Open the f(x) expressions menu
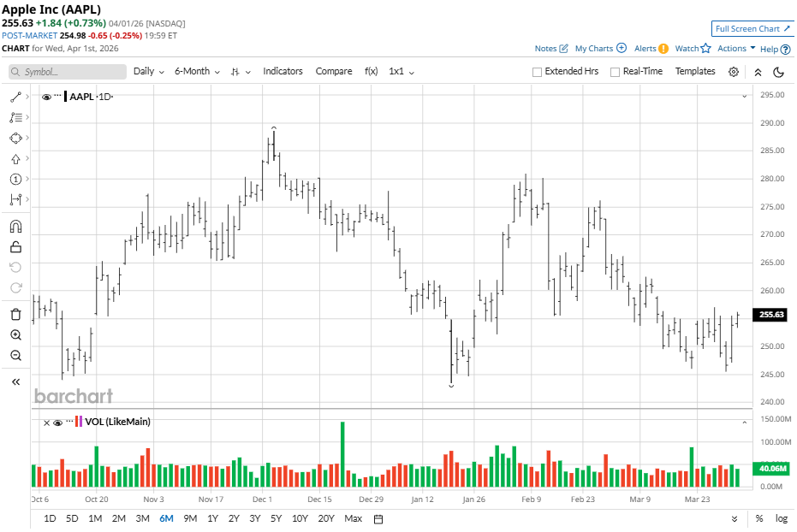 coord(371,71)
